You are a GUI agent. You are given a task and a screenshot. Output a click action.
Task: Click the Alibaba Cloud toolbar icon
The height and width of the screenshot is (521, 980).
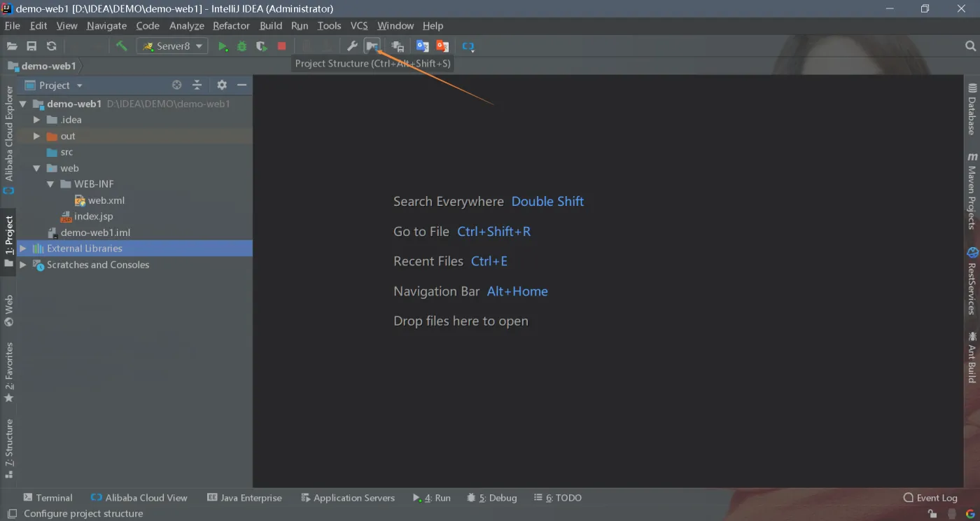coord(468,46)
